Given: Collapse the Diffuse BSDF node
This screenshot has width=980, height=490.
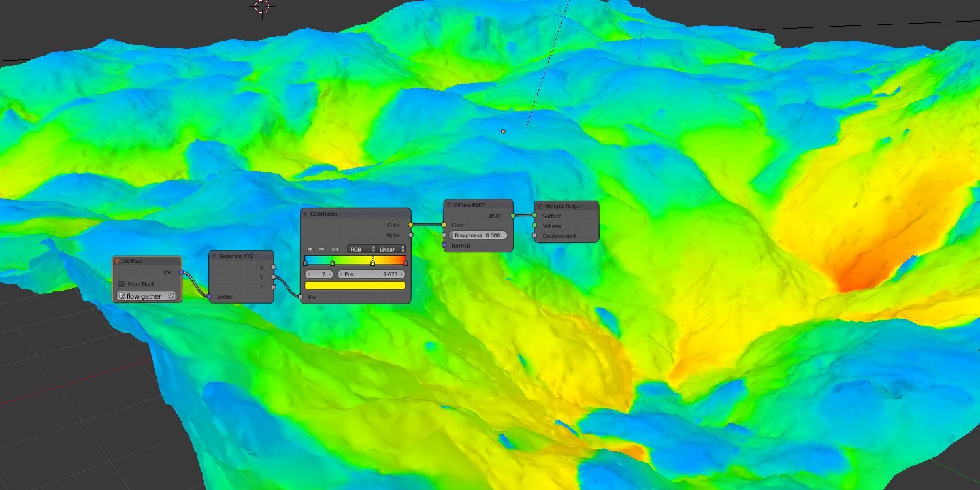Looking at the screenshot, I should click(x=449, y=204).
